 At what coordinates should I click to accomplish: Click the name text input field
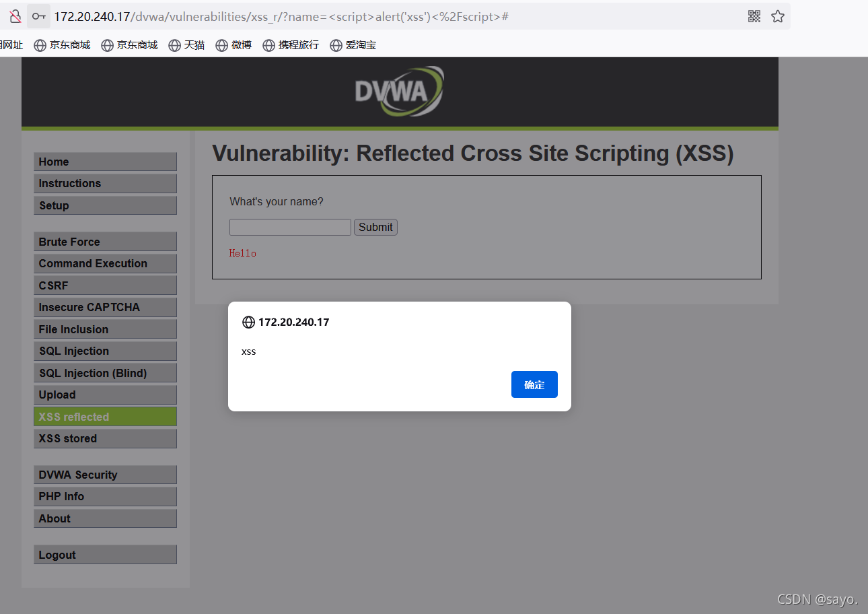pos(290,227)
